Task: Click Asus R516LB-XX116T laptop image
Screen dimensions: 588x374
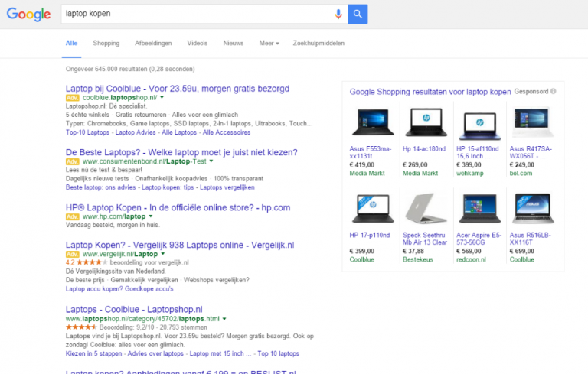Action: [533, 208]
